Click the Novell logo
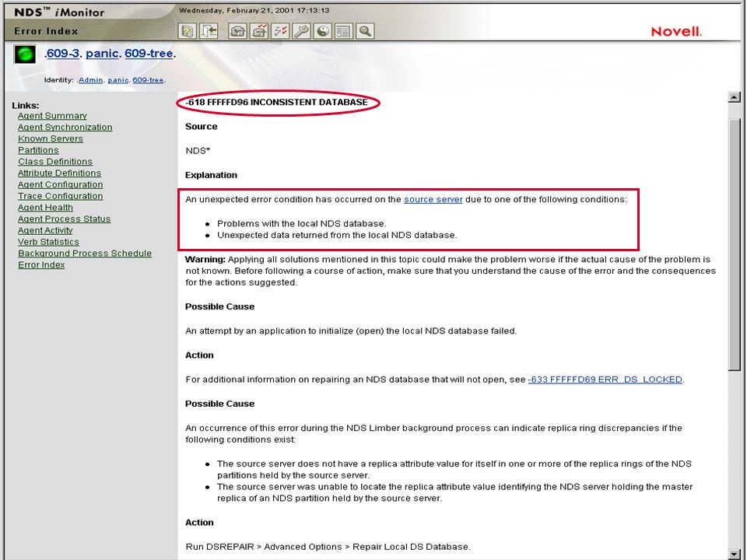The width and height of the screenshot is (747, 560). tap(676, 32)
